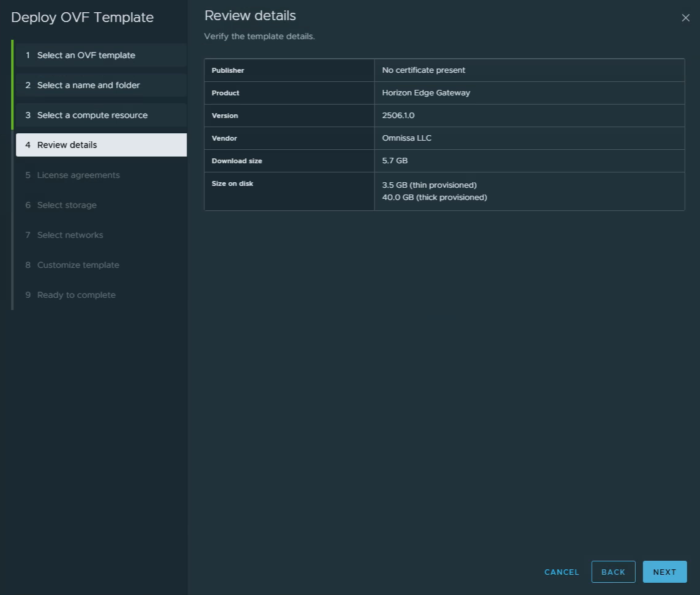Jump to the Select storage step
700x595 pixels.
[x=67, y=205]
